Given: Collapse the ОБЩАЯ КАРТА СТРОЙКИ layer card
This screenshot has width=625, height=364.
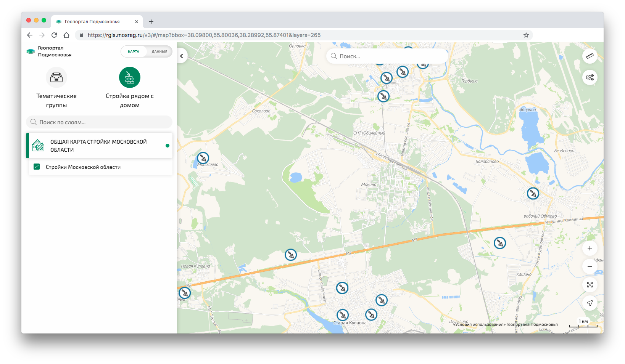Looking at the screenshot, I should coord(99,145).
